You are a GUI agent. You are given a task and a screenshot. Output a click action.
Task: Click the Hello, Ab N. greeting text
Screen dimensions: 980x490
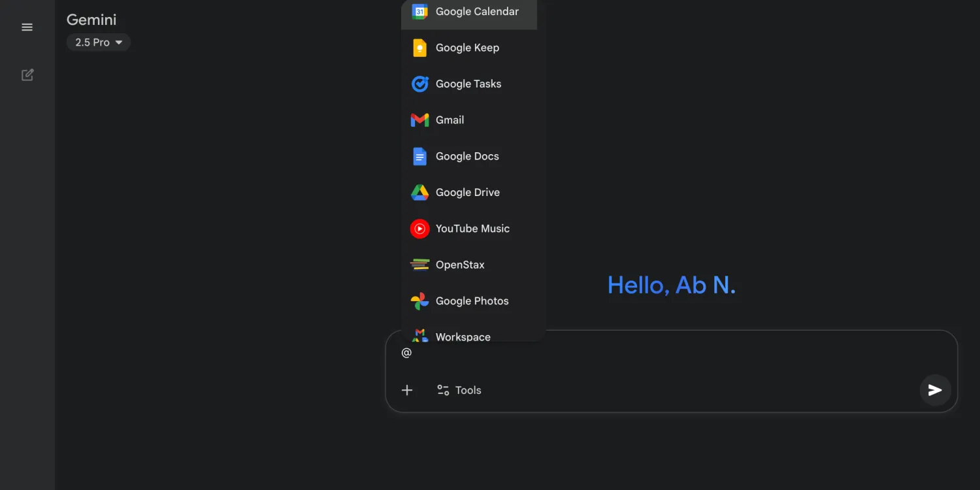tap(672, 285)
